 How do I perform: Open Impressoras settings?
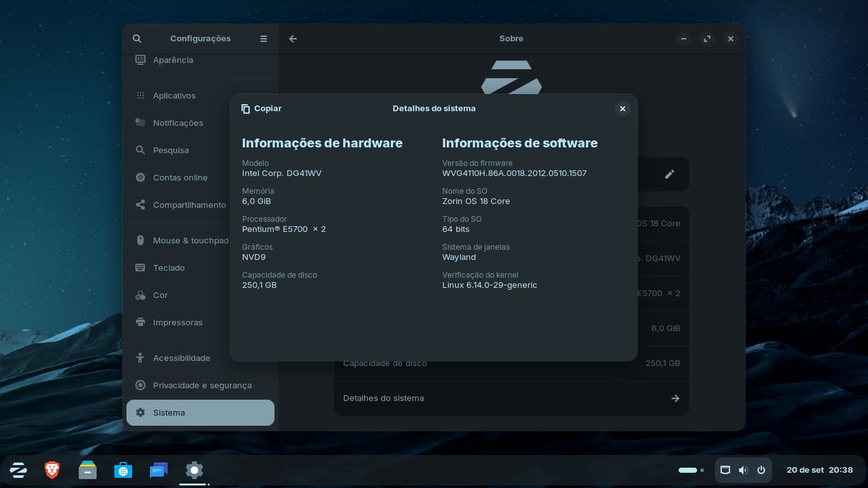click(178, 322)
